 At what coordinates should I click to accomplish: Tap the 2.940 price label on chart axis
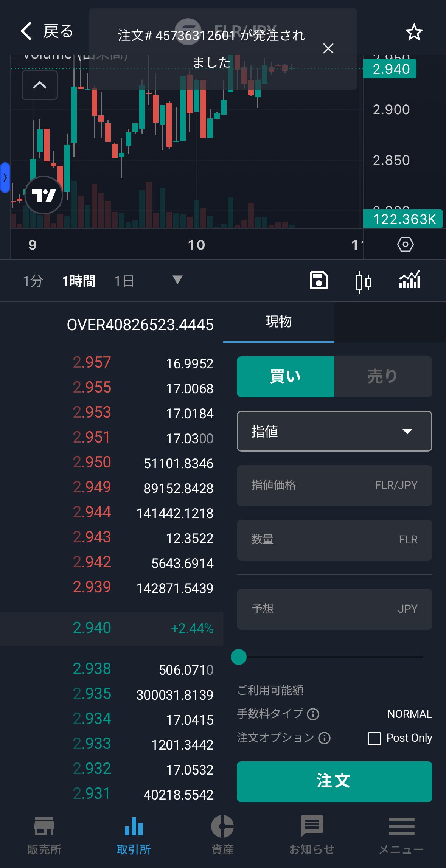390,69
